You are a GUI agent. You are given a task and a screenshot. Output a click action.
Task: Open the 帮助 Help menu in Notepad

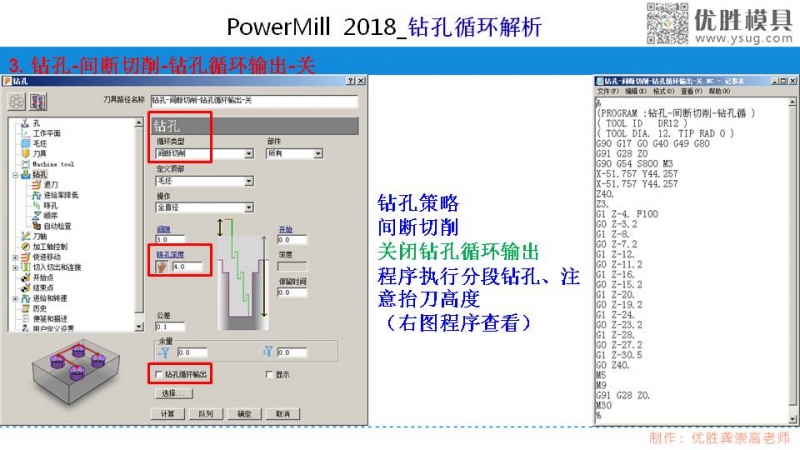[x=719, y=91]
